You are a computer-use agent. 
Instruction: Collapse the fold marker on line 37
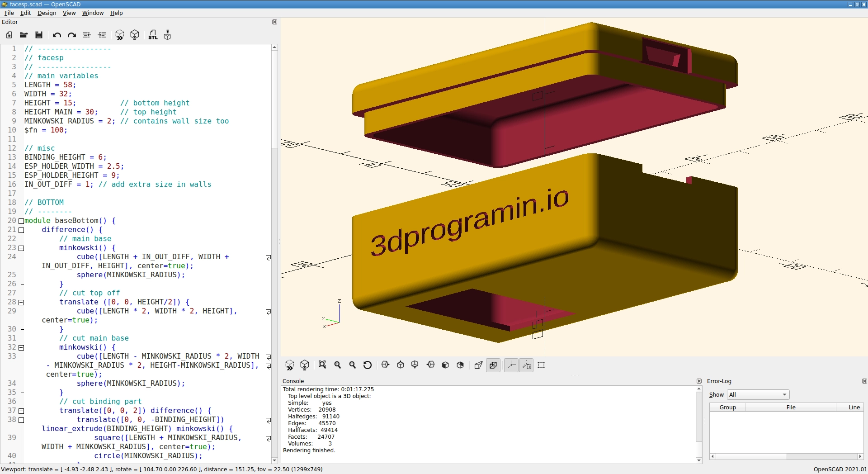tap(21, 411)
